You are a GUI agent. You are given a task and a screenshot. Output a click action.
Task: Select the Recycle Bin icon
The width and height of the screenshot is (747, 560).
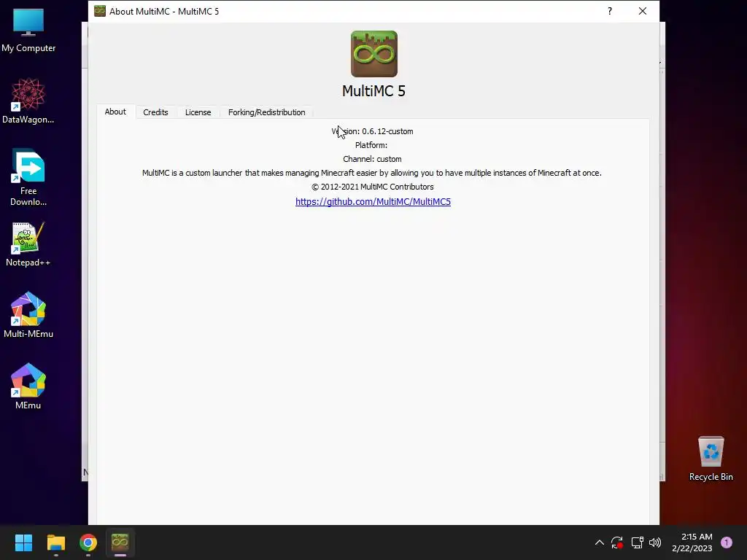click(x=711, y=459)
